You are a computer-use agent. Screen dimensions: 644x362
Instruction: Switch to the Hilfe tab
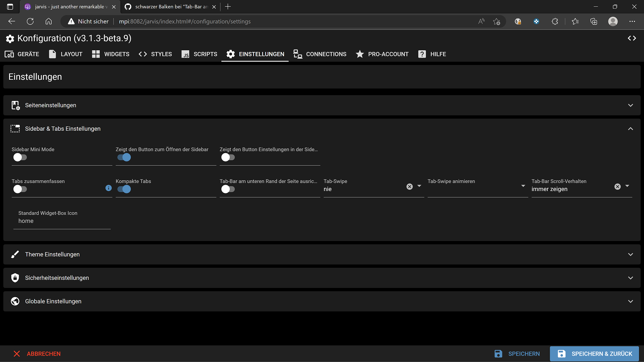(432, 54)
